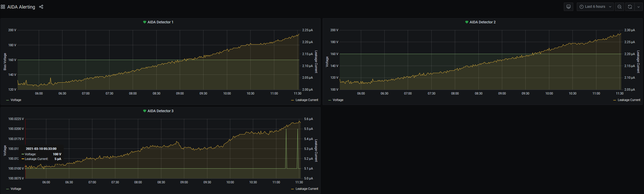644x194 pixels.
Task: Click Leakage Current color line in Detector 2 legend
Action: point(615,100)
